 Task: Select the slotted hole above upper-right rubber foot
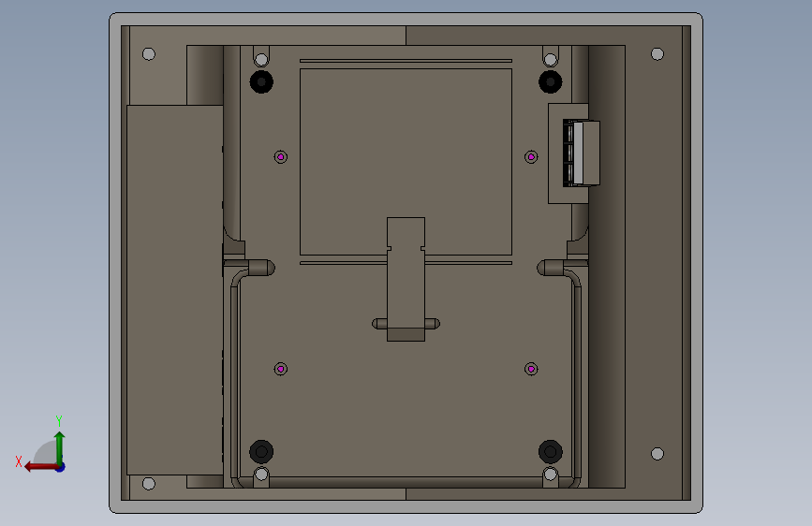point(551,56)
